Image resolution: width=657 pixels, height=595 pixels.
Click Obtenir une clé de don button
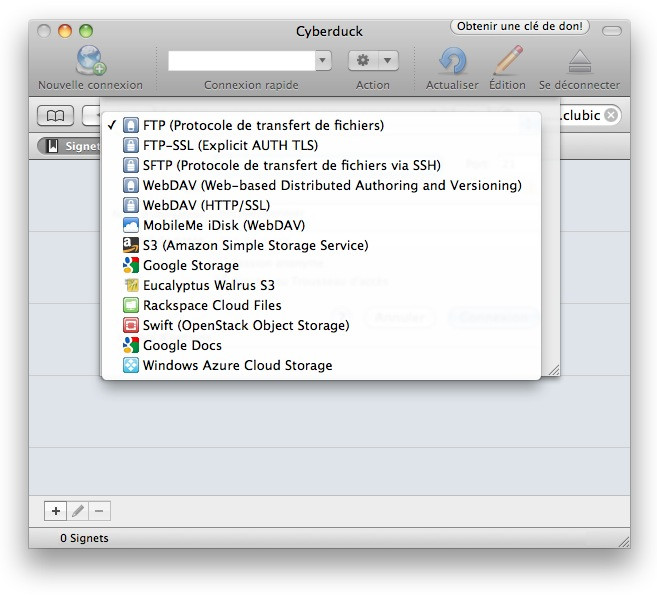pyautogui.click(x=520, y=26)
